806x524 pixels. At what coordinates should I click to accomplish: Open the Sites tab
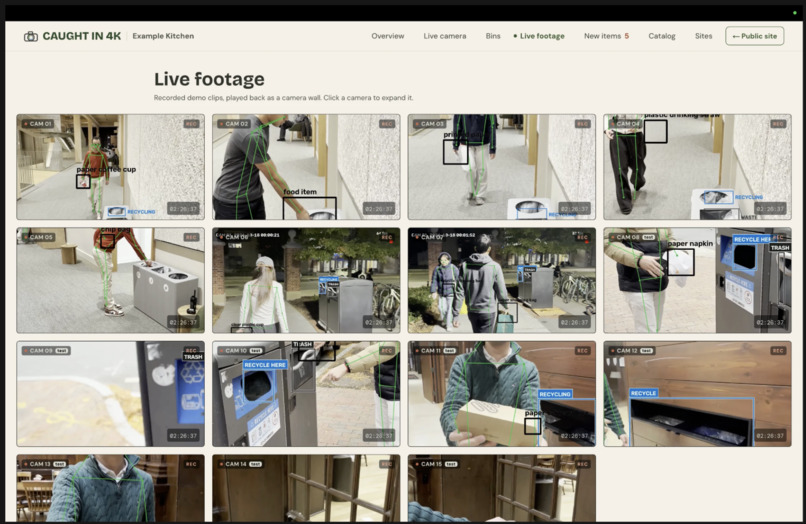703,36
